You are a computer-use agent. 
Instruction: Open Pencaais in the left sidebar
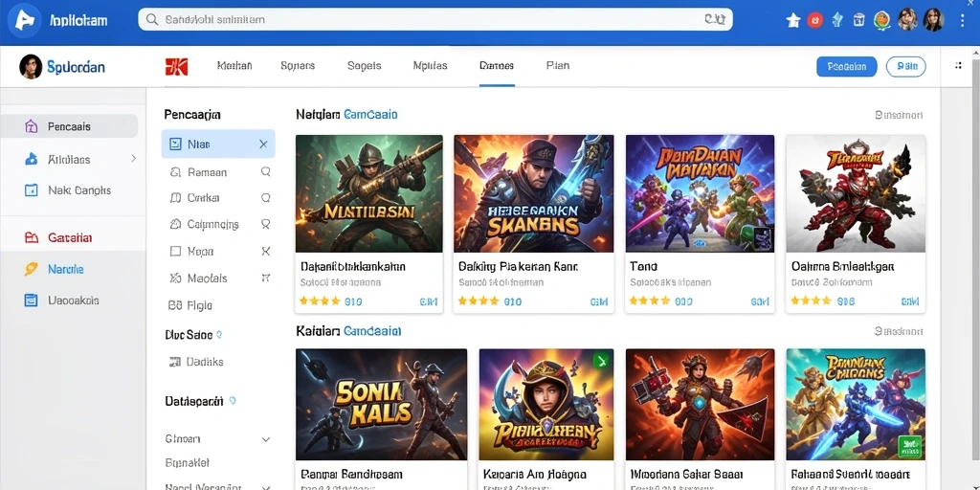[69, 126]
